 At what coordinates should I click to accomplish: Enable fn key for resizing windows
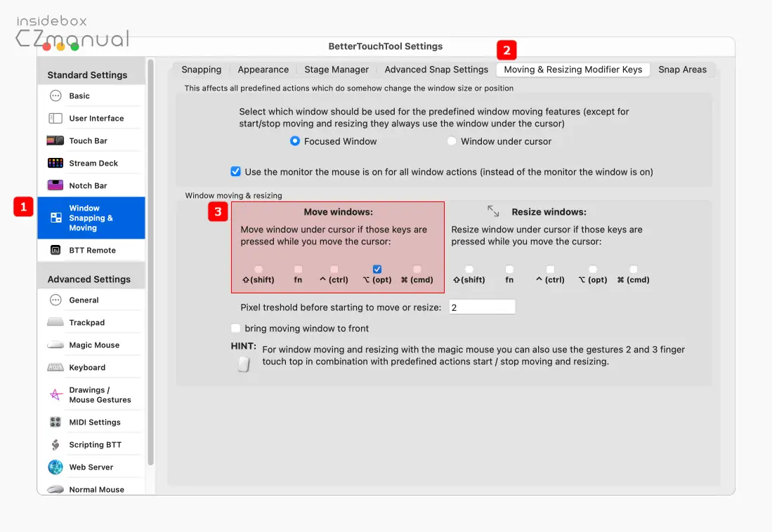pos(509,270)
